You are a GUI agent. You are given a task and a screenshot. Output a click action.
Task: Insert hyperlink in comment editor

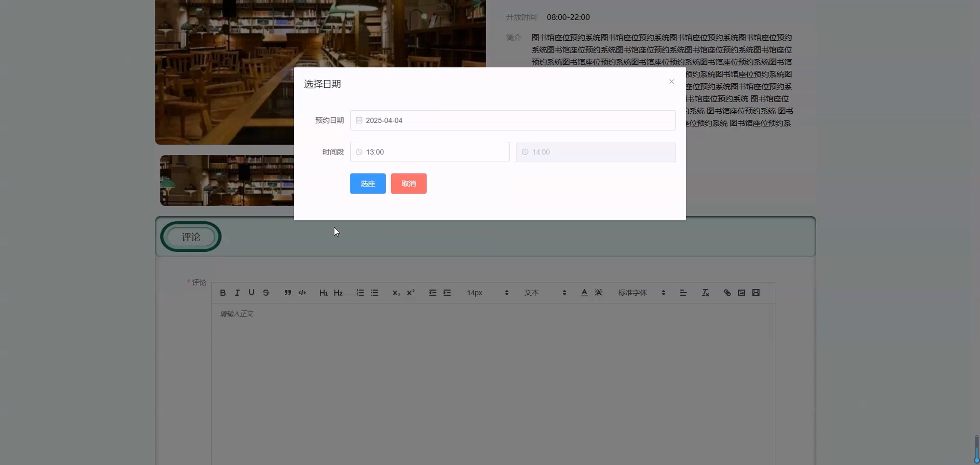tap(727, 293)
